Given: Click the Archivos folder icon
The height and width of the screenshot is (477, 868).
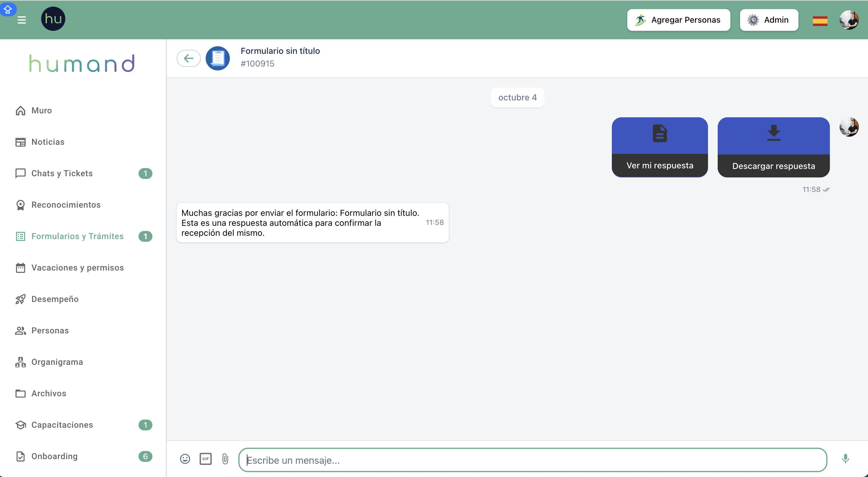Looking at the screenshot, I should point(21,394).
